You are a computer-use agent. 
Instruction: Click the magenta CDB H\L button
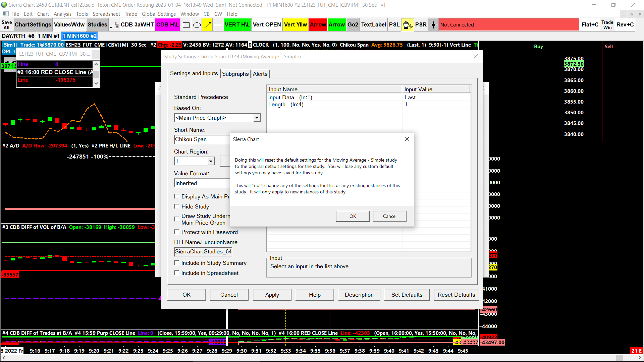point(168,25)
